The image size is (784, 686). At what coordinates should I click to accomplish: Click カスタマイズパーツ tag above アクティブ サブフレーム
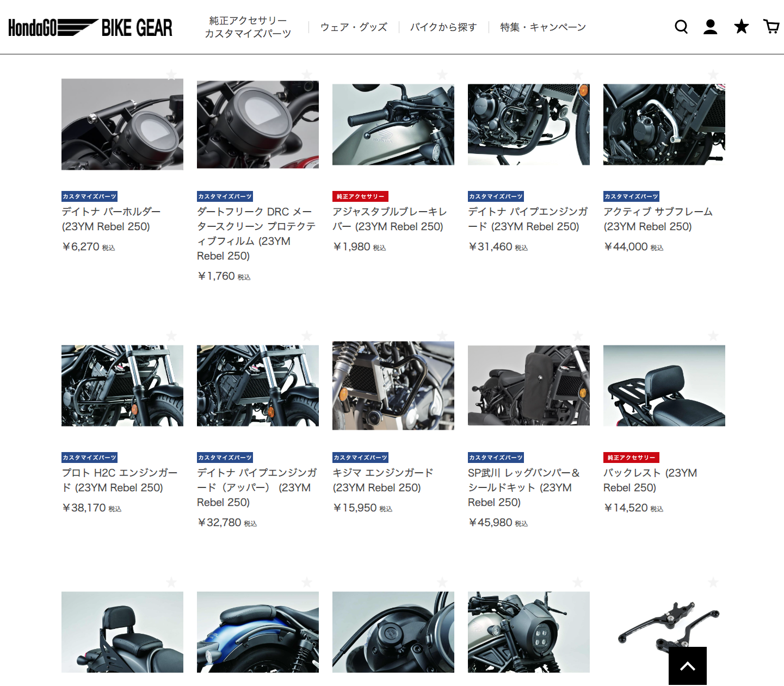[631, 196]
